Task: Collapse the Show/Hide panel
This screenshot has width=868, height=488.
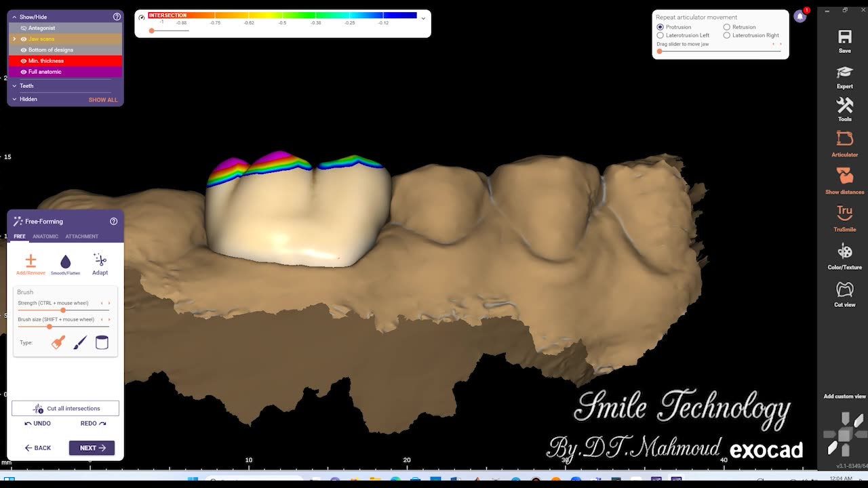Action: tap(14, 17)
